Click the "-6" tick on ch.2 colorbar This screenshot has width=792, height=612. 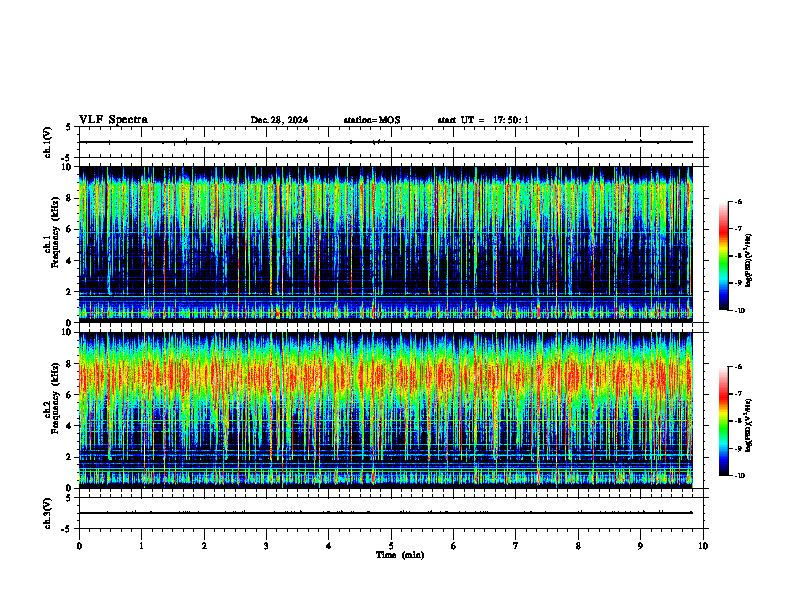tap(738, 367)
